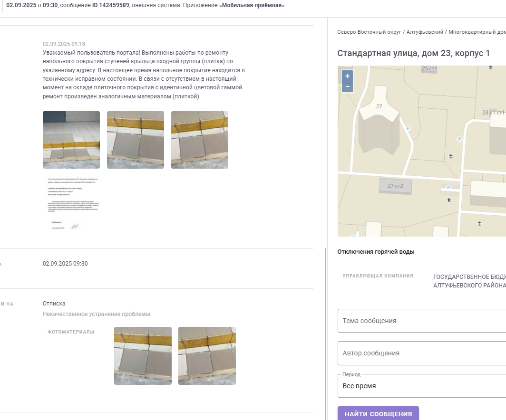Click the timestamp 02.09.2025 09:18
The height and width of the screenshot is (420, 506).
pyautogui.click(x=64, y=44)
